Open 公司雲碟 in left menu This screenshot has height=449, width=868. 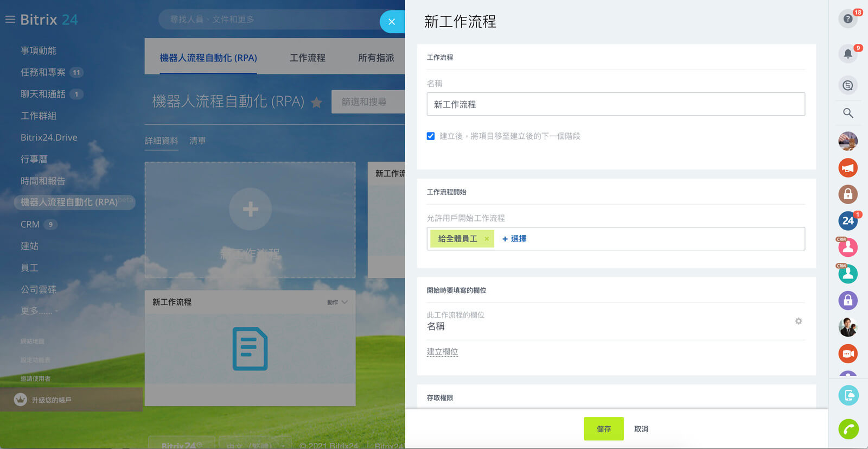39,289
